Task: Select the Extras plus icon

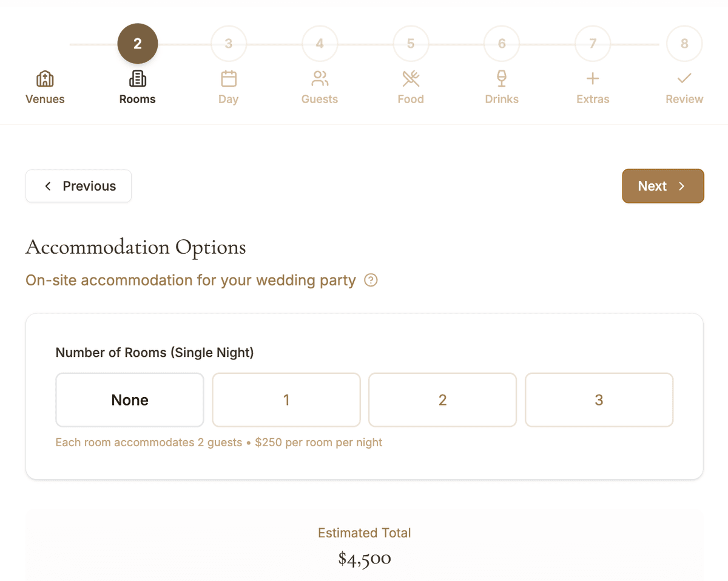Action: [593, 78]
